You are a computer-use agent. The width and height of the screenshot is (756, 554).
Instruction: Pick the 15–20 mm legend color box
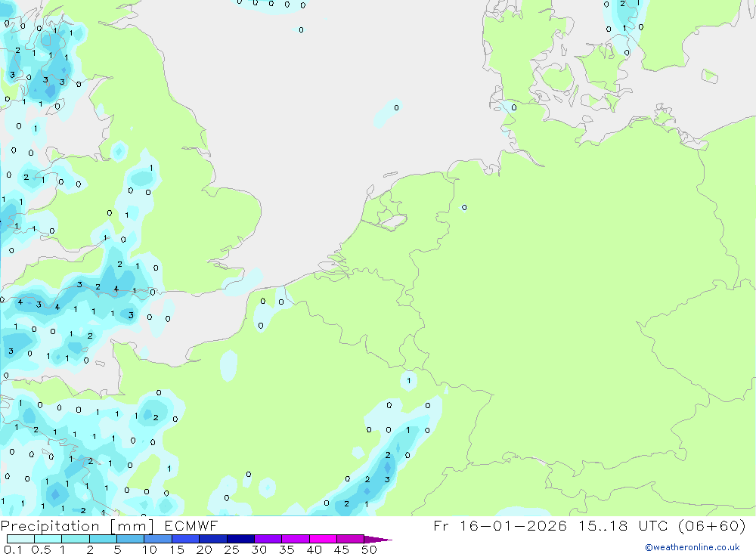coord(186,539)
